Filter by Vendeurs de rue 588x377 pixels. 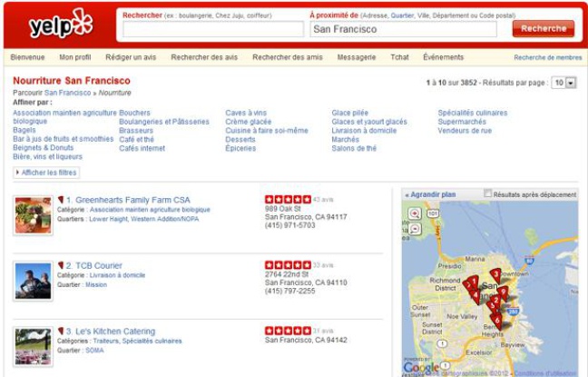click(x=465, y=130)
